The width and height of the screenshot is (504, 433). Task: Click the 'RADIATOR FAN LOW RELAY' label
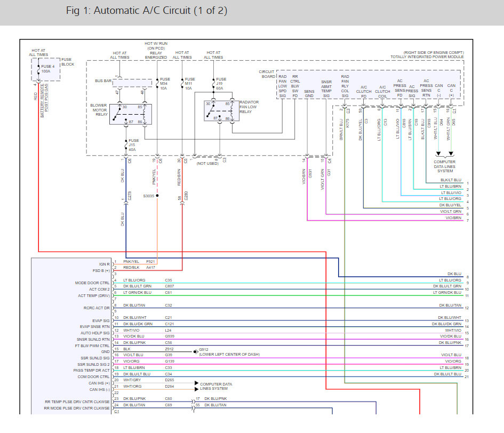249,107
